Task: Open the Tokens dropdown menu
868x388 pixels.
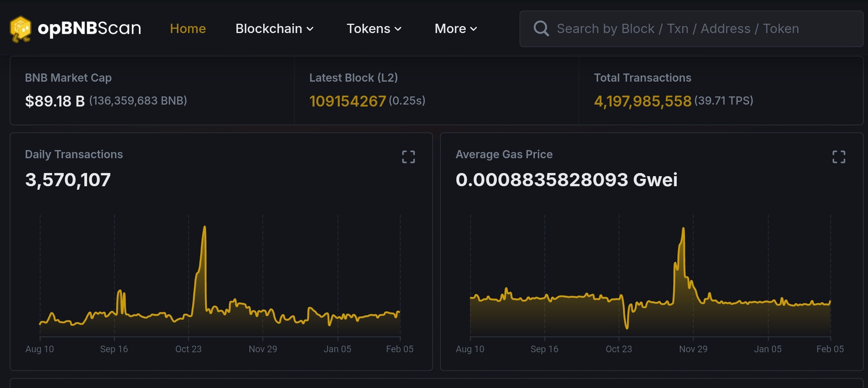Action: pyautogui.click(x=374, y=29)
